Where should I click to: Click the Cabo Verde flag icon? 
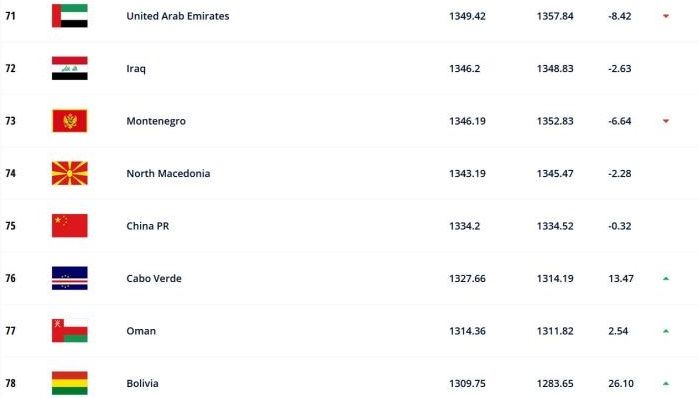coord(70,278)
